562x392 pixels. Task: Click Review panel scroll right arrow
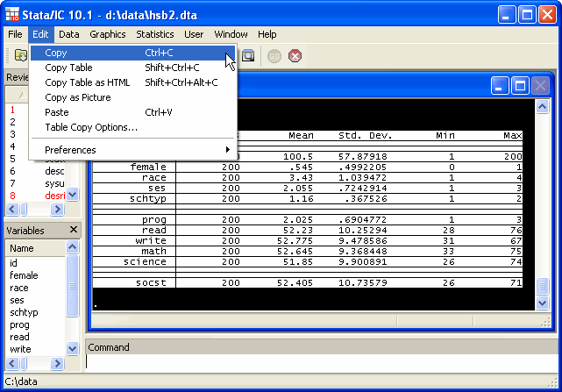pyautogui.click(x=57, y=209)
